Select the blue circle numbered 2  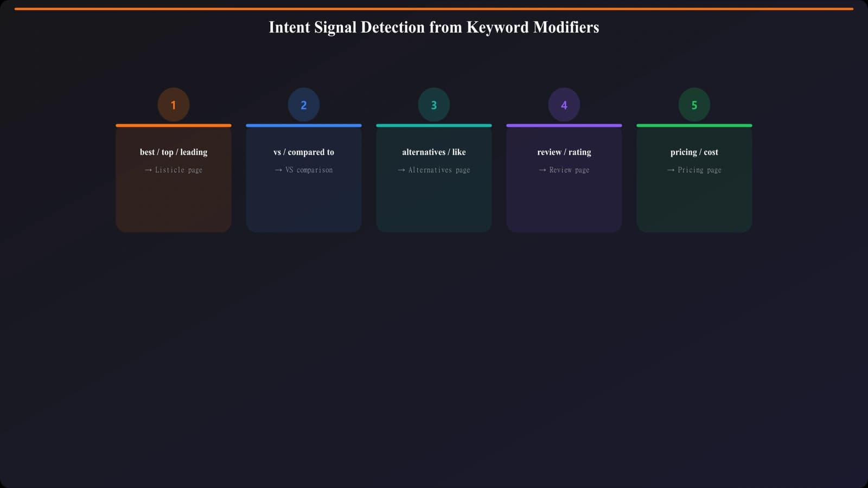click(x=303, y=104)
